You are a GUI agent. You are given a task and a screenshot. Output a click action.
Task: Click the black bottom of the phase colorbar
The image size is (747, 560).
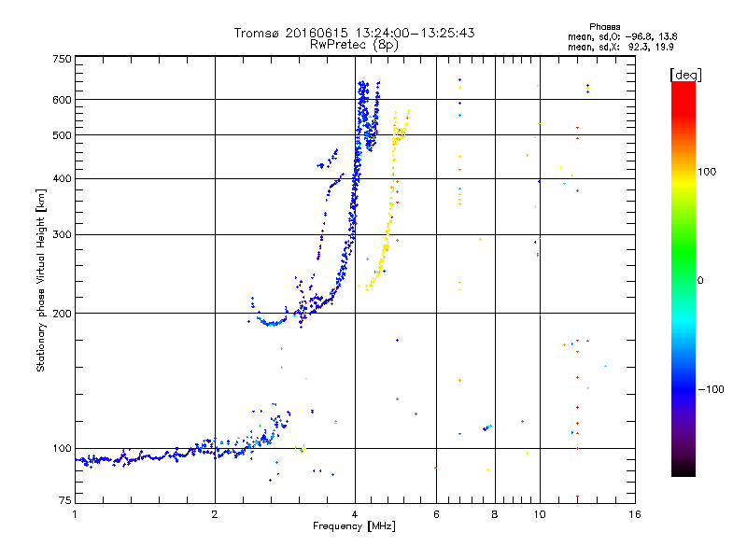pyautogui.click(x=684, y=469)
